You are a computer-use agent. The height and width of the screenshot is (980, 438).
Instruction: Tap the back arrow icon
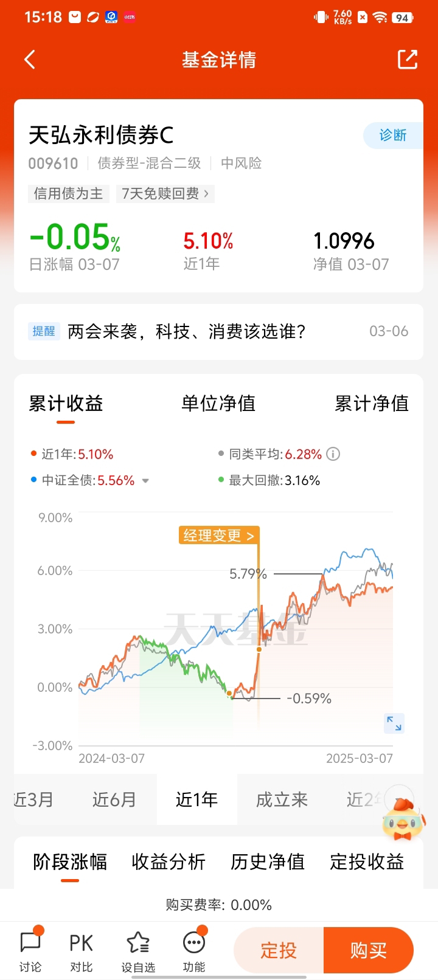30,60
